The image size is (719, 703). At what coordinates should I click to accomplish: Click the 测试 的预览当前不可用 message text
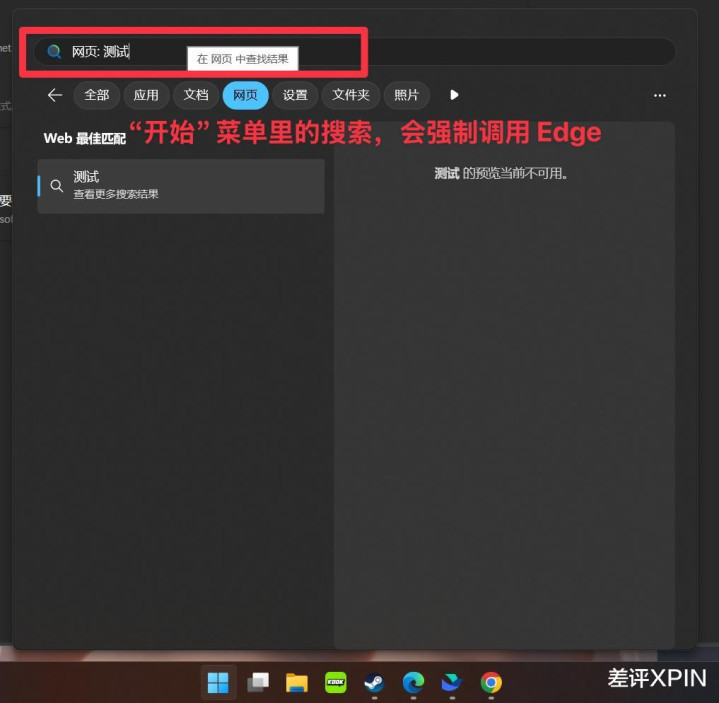tap(501, 173)
